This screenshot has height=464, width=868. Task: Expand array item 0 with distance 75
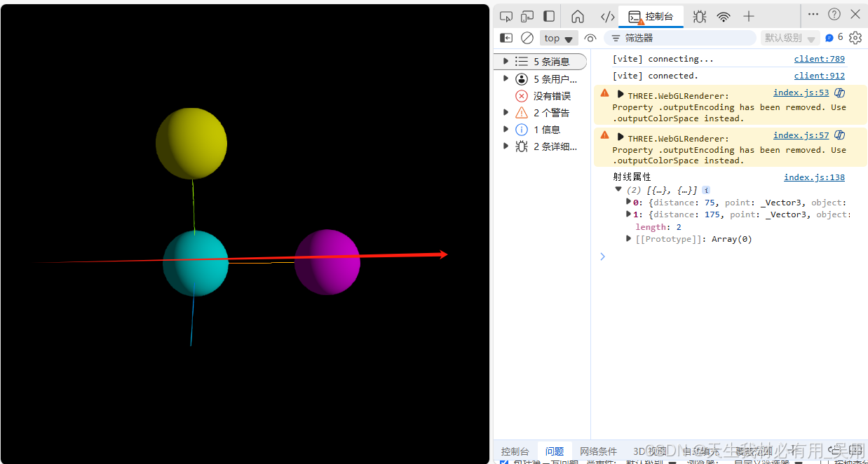629,202
